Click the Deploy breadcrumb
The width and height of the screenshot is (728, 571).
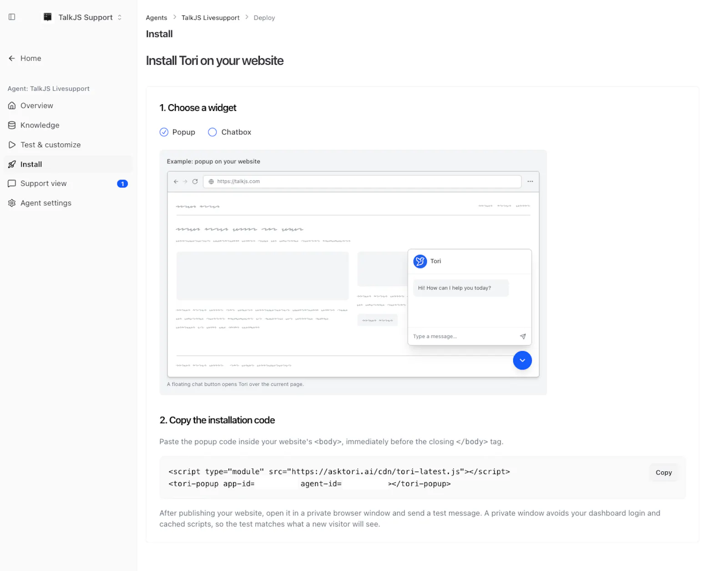pos(264,18)
